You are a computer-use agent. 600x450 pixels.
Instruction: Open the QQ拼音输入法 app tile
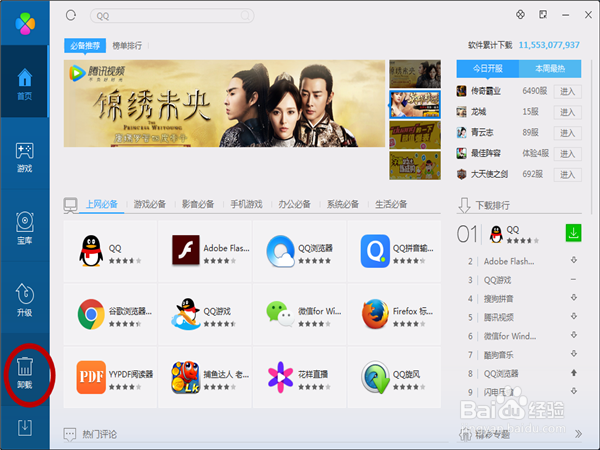394,251
